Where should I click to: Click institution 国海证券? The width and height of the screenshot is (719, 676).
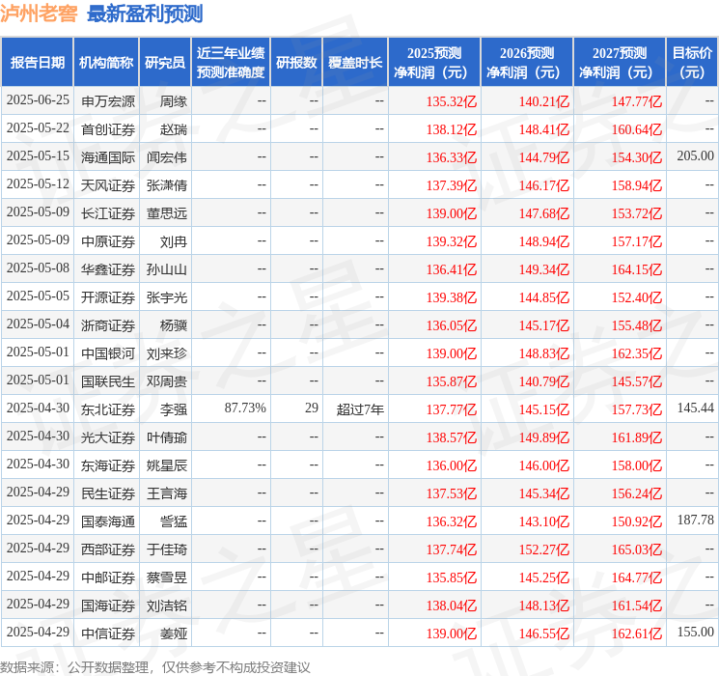(108, 605)
